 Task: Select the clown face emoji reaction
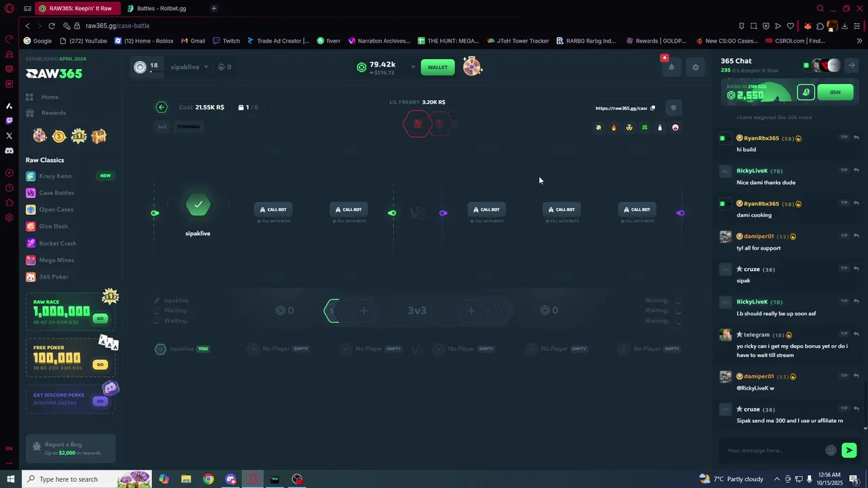pos(675,127)
